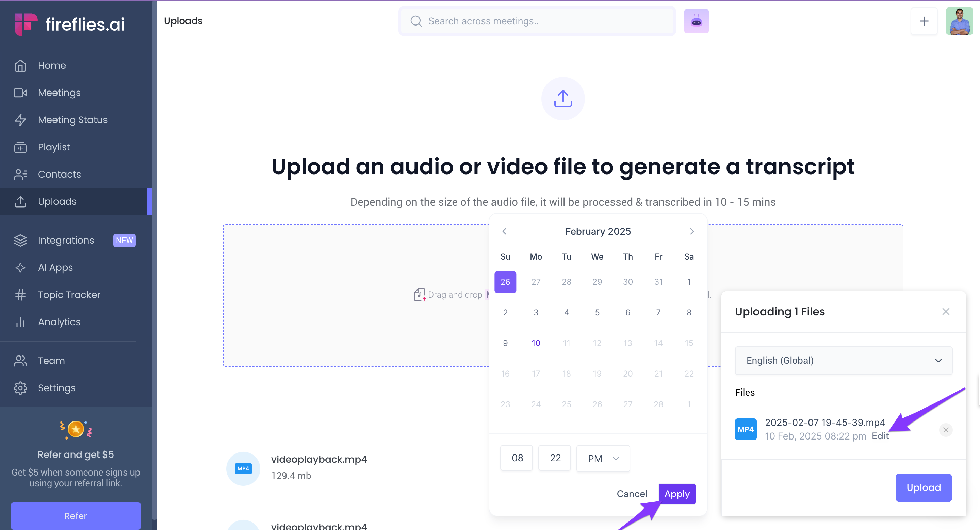Image resolution: width=980 pixels, height=530 pixels.
Task: Click the Fred bot assistant icon
Action: point(696,21)
